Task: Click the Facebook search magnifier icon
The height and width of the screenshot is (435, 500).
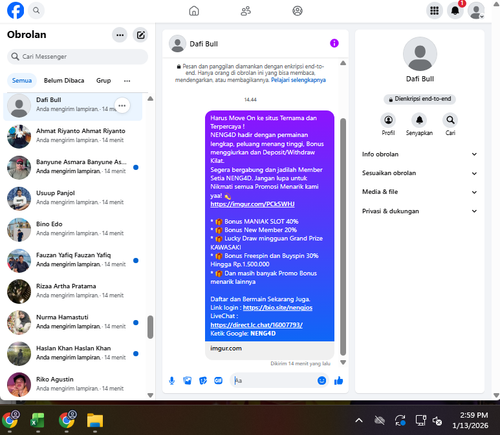Action: [36, 10]
